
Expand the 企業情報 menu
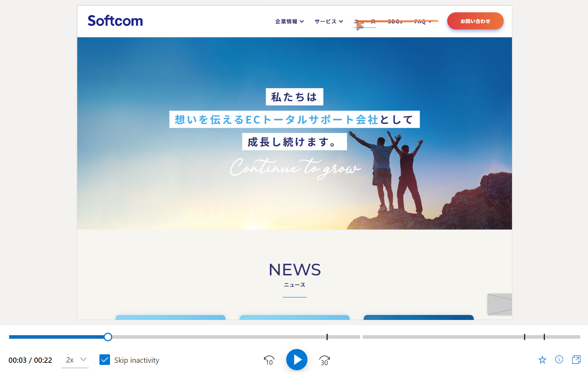(x=289, y=22)
